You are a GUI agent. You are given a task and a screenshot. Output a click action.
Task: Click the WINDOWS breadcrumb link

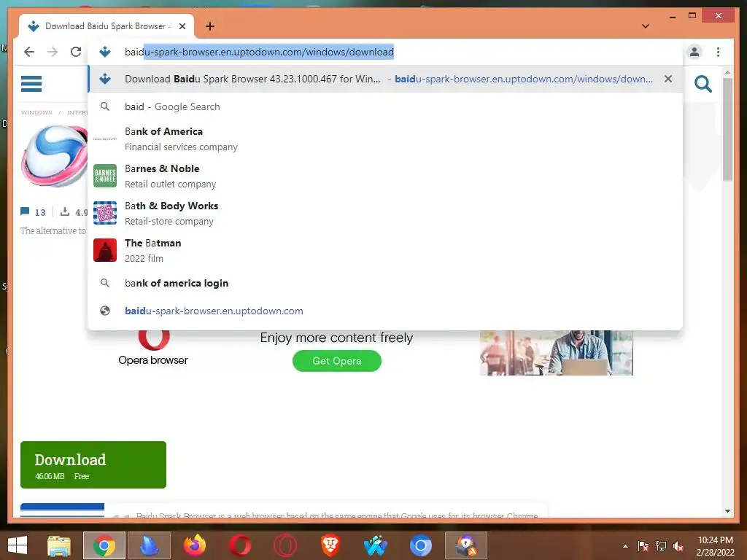click(36, 113)
